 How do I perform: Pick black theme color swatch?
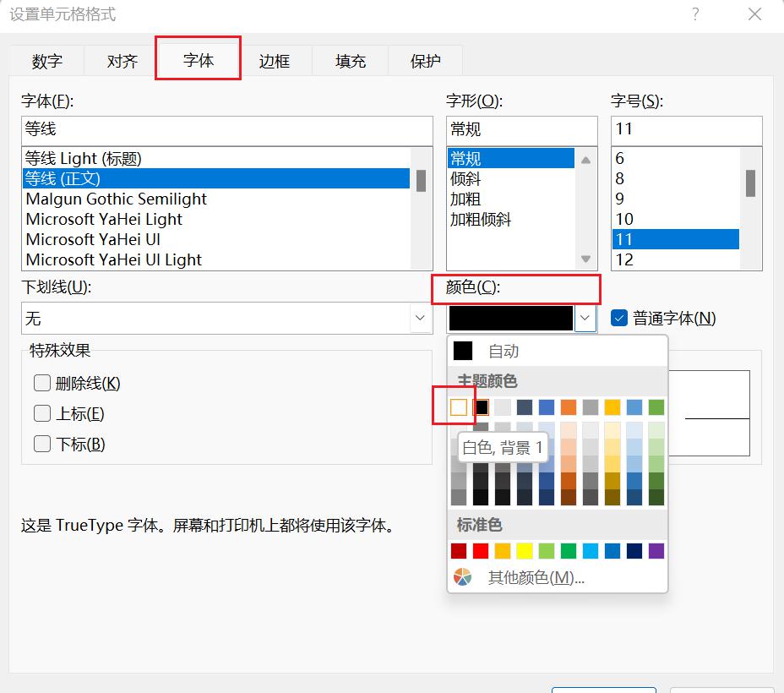click(x=481, y=407)
